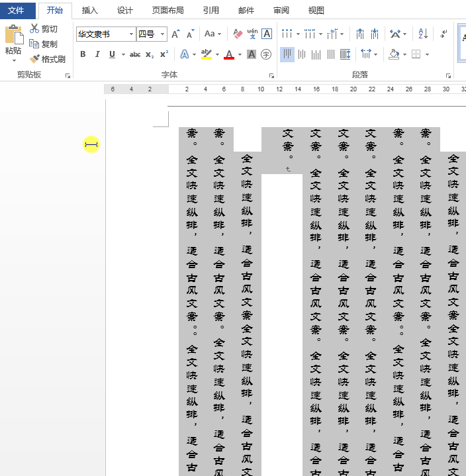Toggle Bold formatting
This screenshot has height=476, width=466.
pyautogui.click(x=83, y=54)
